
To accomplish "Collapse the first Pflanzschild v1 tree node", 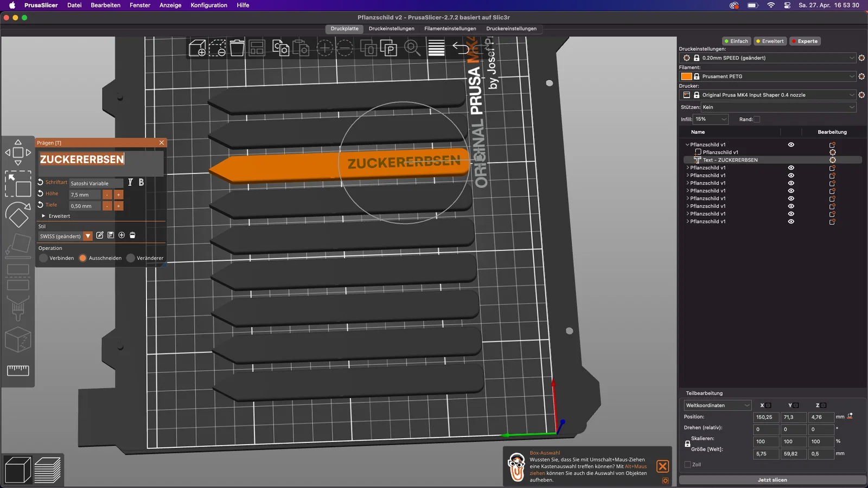I will coord(687,145).
